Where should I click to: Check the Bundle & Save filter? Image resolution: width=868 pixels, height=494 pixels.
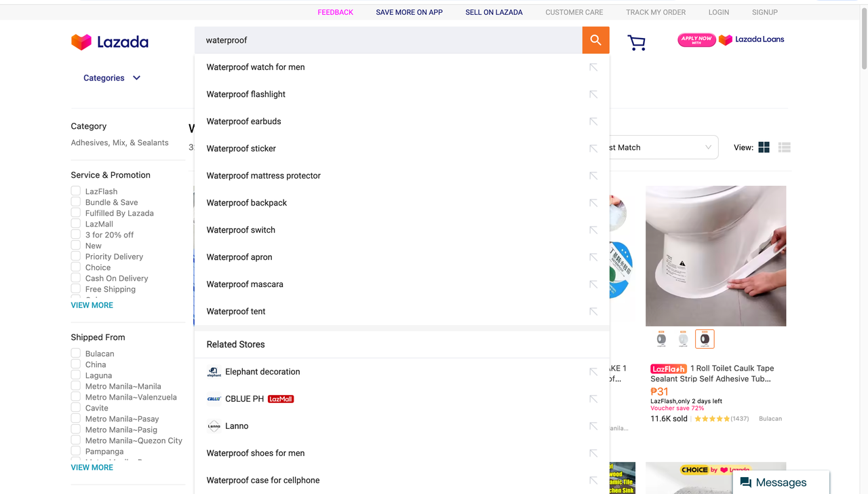point(76,202)
